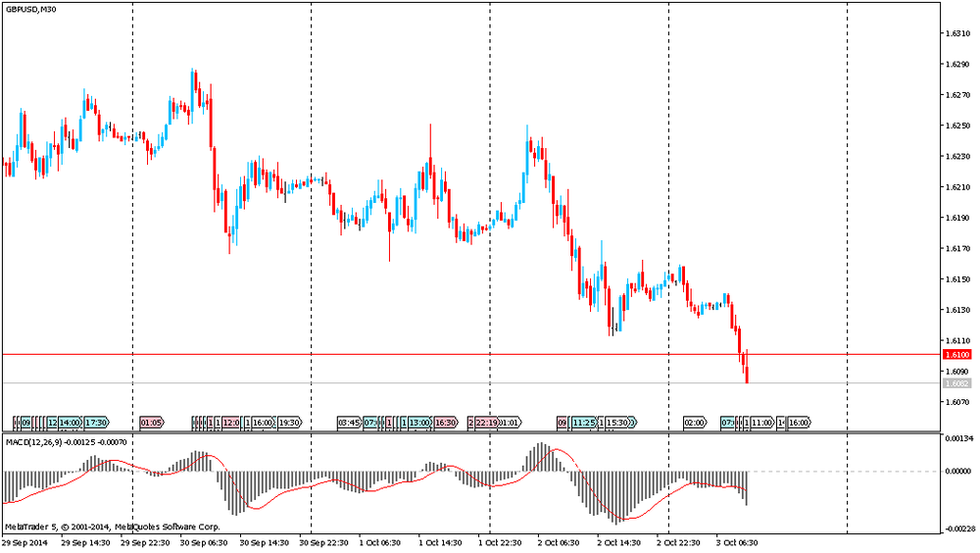
Task: Click the 15:30 event flag
Action: pos(617,423)
